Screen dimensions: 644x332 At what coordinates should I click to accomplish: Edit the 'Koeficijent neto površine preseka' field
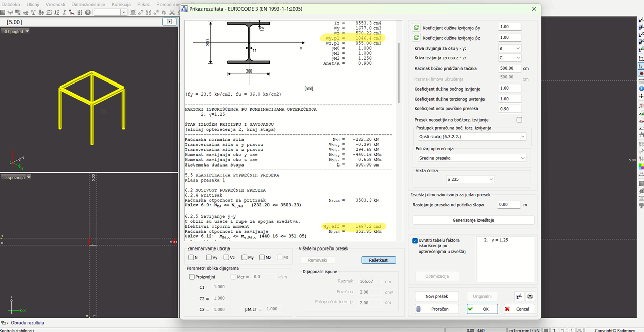click(510, 109)
